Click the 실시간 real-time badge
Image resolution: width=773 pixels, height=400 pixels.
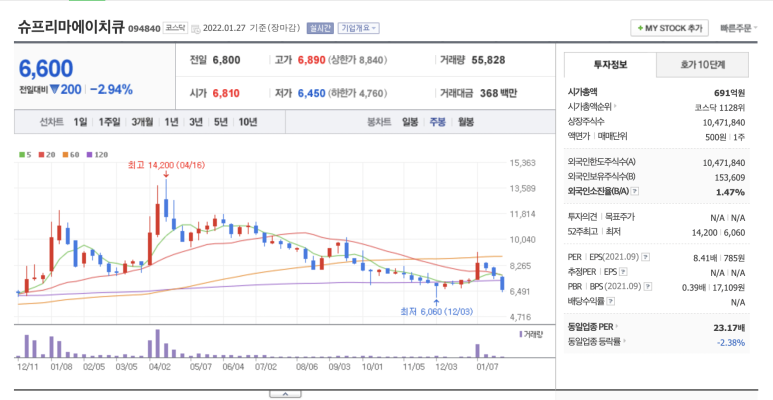(320, 28)
